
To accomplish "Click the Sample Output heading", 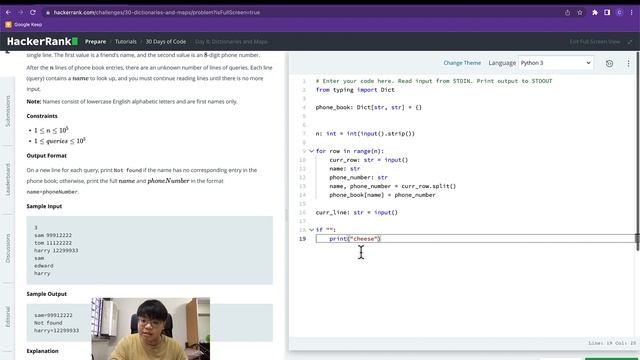I will tap(47, 294).
